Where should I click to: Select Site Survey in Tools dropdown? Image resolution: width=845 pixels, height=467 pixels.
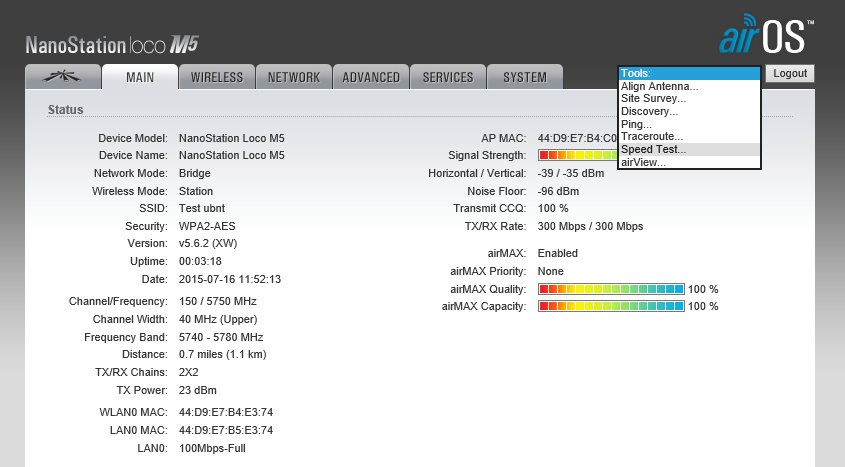click(654, 99)
